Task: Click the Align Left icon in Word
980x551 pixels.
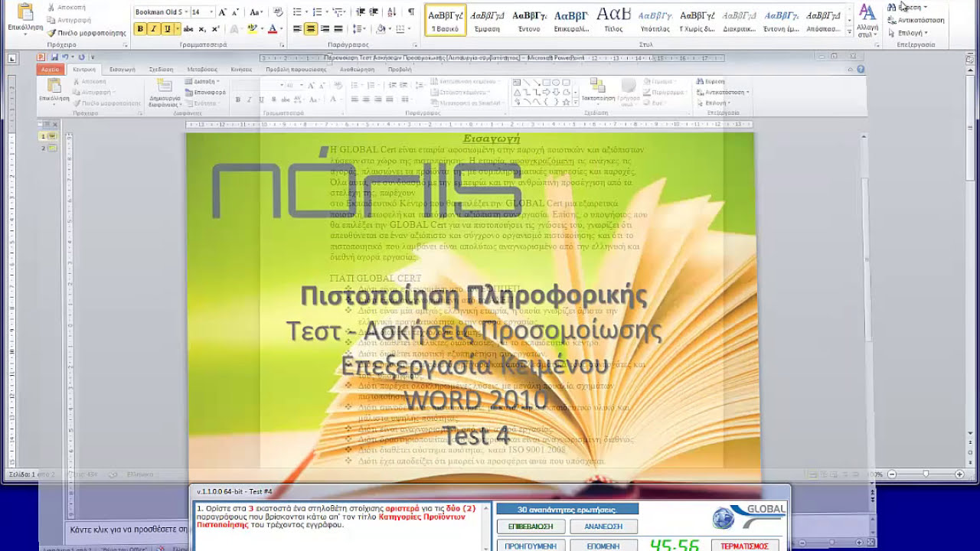Action: 298,29
